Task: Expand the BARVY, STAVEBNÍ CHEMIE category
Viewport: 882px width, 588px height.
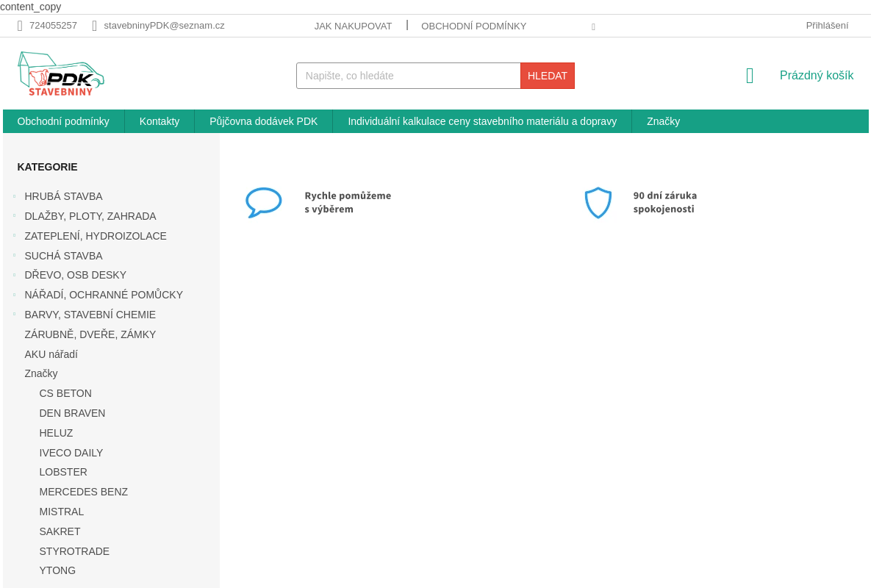Action: (14, 315)
